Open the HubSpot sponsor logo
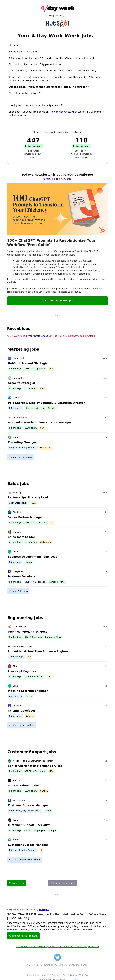This screenshot has height=980, width=115. (57, 23)
